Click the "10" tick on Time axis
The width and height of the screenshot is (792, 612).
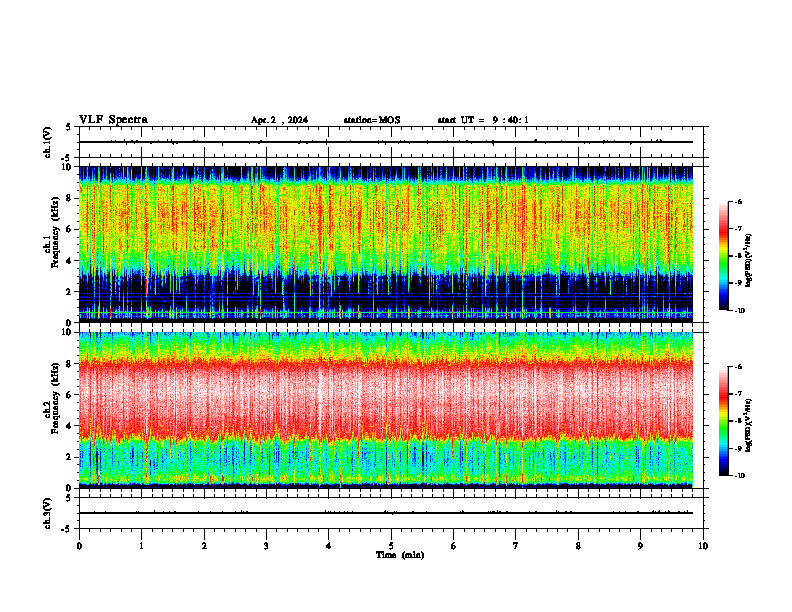click(703, 546)
